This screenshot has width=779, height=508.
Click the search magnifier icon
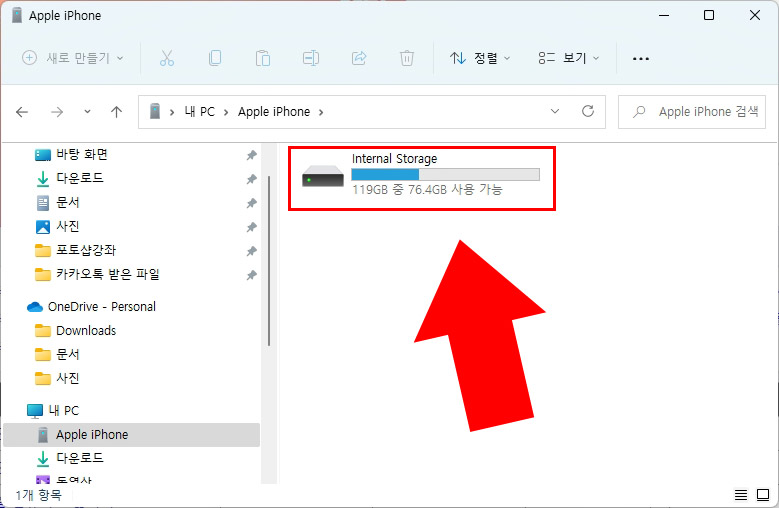(639, 112)
